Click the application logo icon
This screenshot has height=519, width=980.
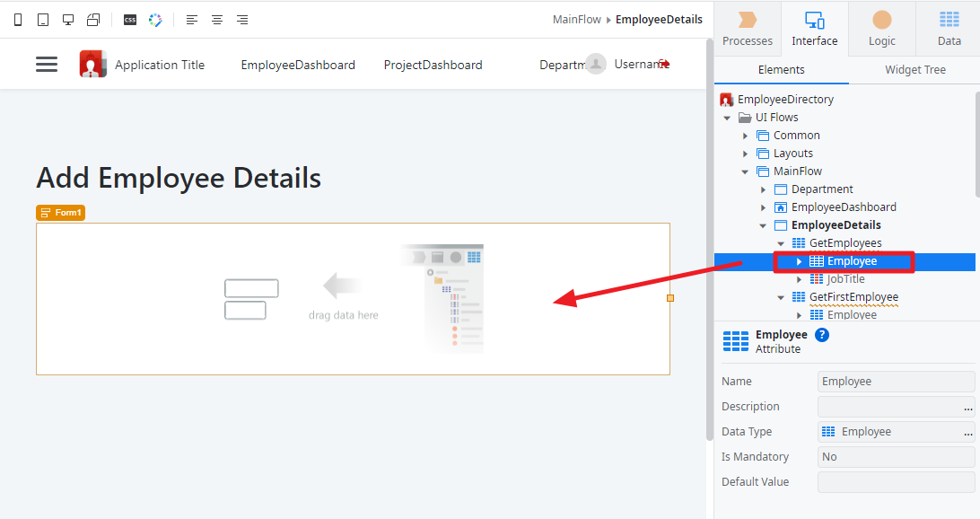click(92, 64)
